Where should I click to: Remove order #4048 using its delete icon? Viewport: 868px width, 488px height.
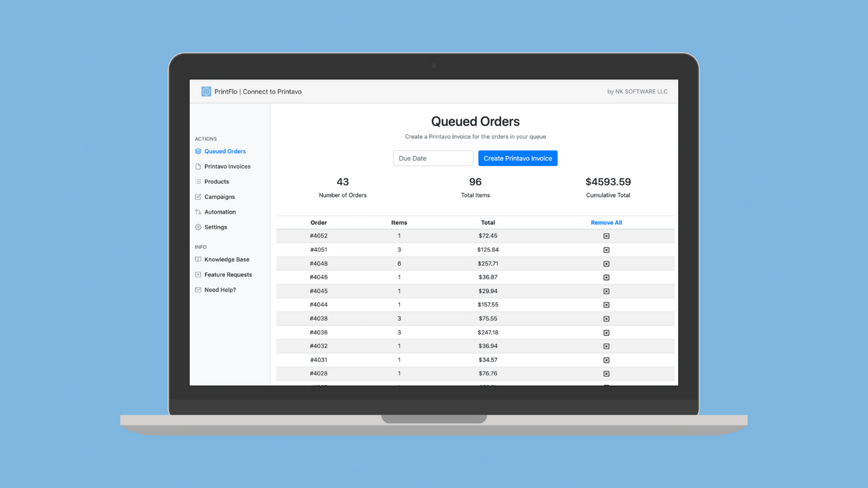[x=606, y=263]
